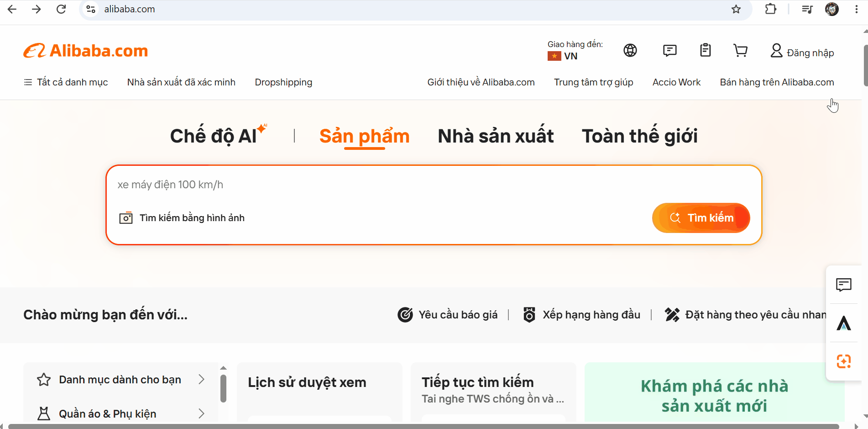Click Yêu cầu báo giá link
The width and height of the screenshot is (868, 429).
458,315
